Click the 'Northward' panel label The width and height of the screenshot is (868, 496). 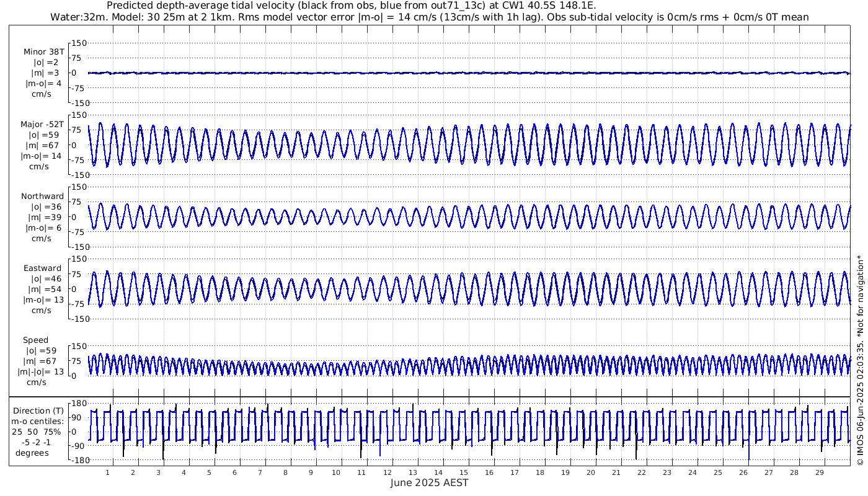(x=42, y=197)
